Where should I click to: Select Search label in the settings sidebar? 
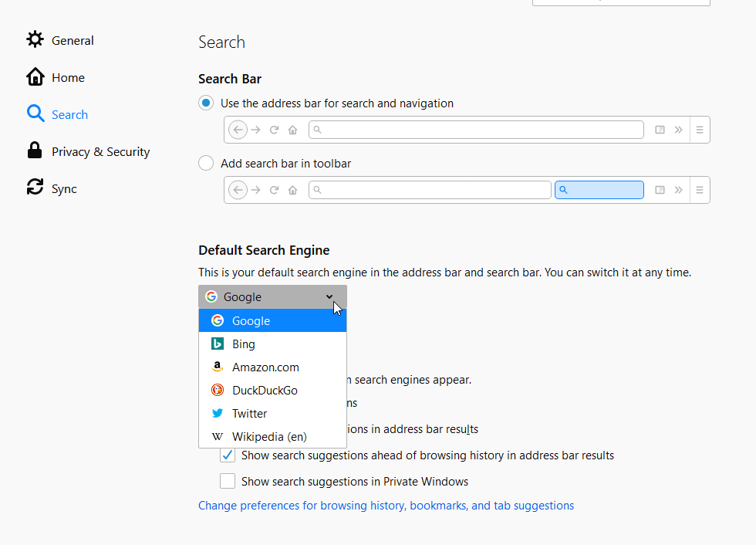point(70,115)
